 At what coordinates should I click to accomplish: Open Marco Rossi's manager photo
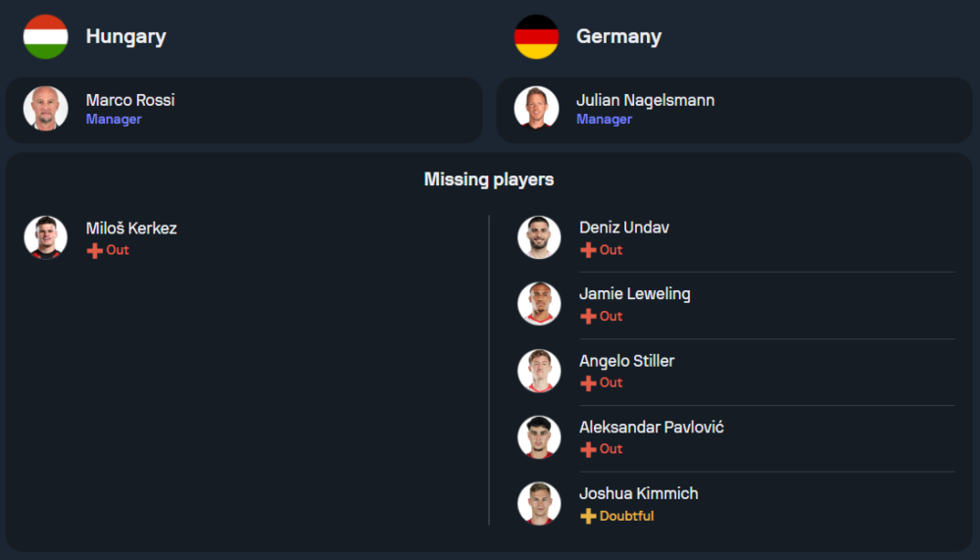[46, 109]
